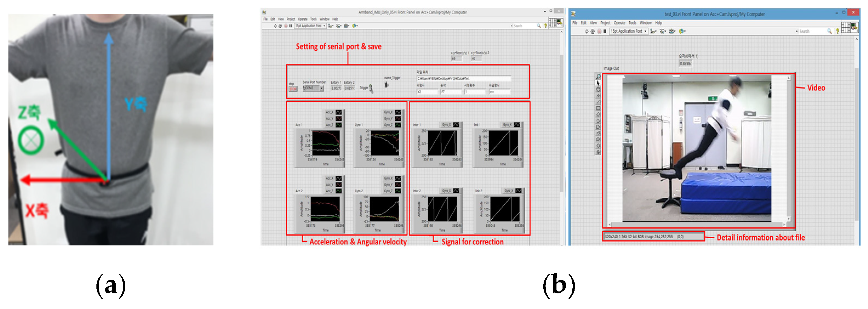The width and height of the screenshot is (868, 309).
Task: Click Run Continuously in test_03.vi toolbar
Action: coord(593,31)
